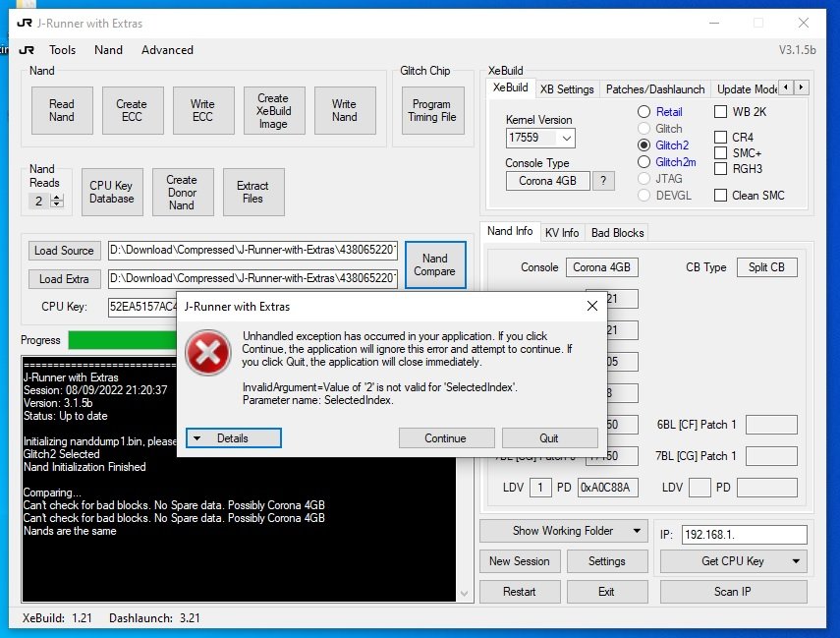
Task: Check the Clean SMC option
Action: click(720, 196)
